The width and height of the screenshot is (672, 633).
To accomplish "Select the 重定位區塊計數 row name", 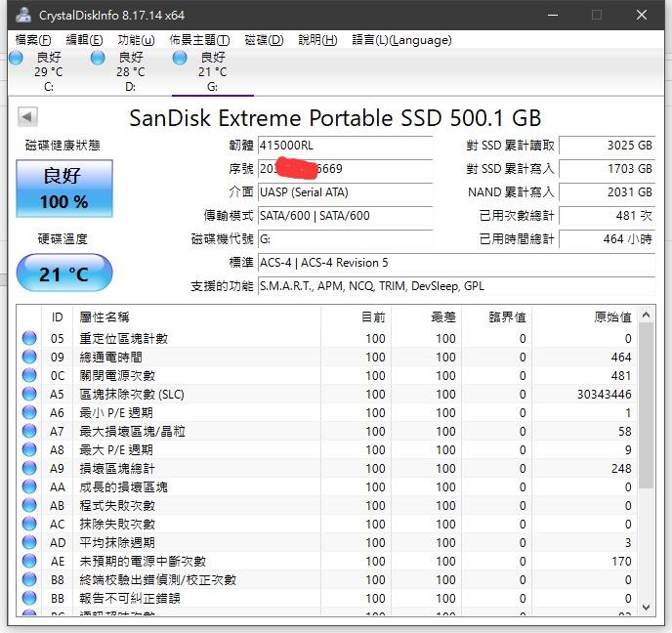I will (x=123, y=339).
